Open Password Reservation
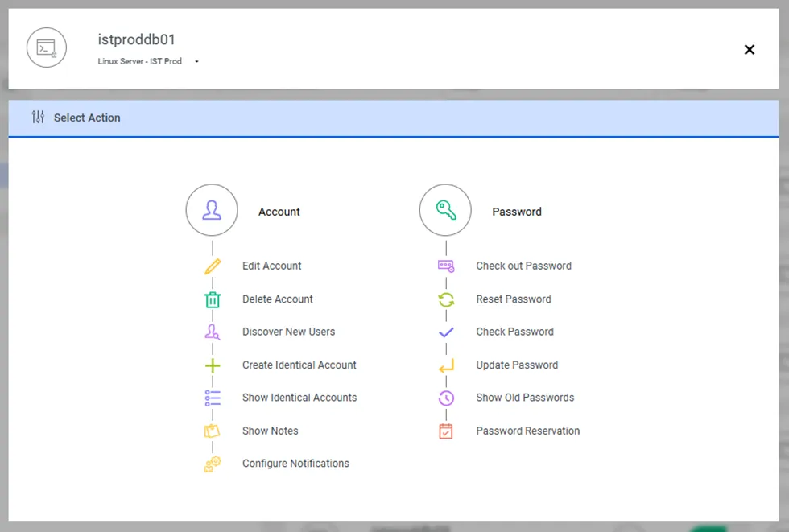This screenshot has width=789, height=532. tap(528, 431)
